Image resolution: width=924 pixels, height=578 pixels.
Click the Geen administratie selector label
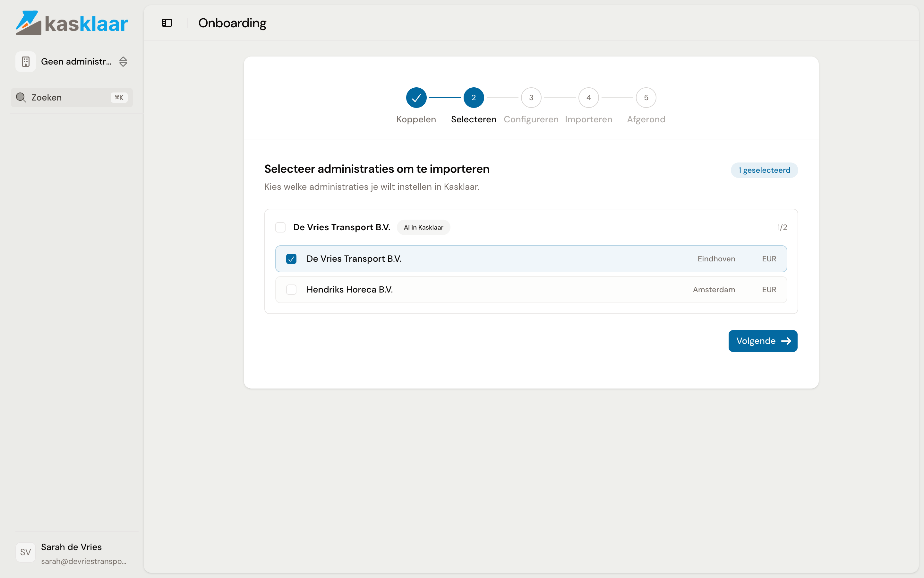pyautogui.click(x=76, y=62)
